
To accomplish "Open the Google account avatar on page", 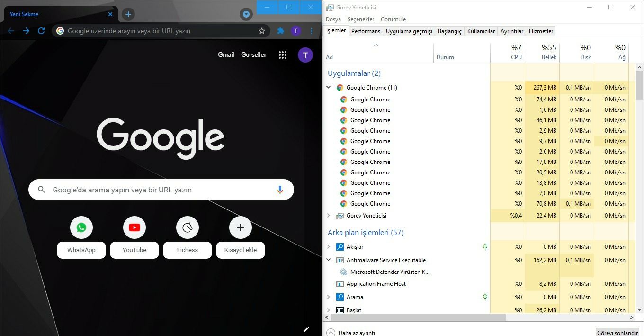I will tap(305, 55).
